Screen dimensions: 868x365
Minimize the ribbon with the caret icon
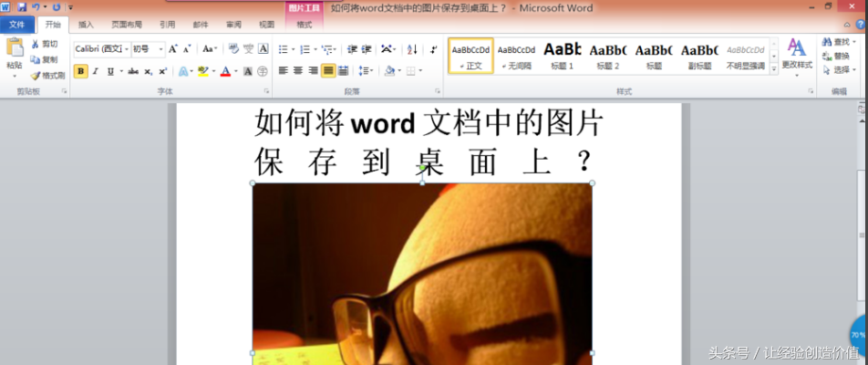tap(846, 25)
